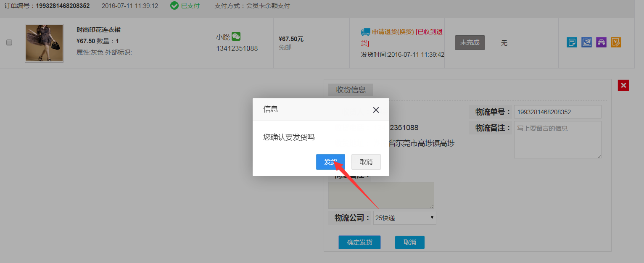Click the blue truck return-request icon

[x=365, y=32]
